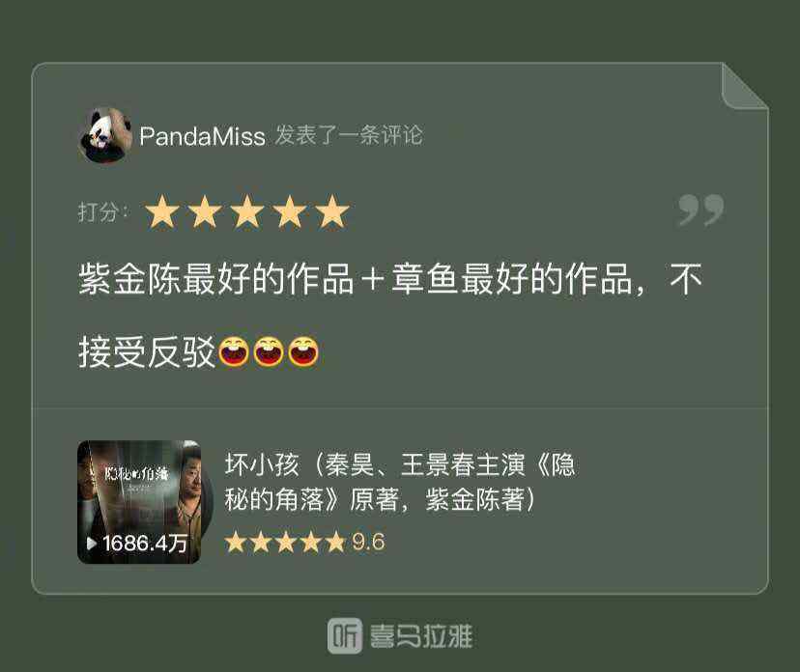The height and width of the screenshot is (672, 800).
Task: Open the 坏小孩 album cover thumbnail
Action: (x=139, y=502)
